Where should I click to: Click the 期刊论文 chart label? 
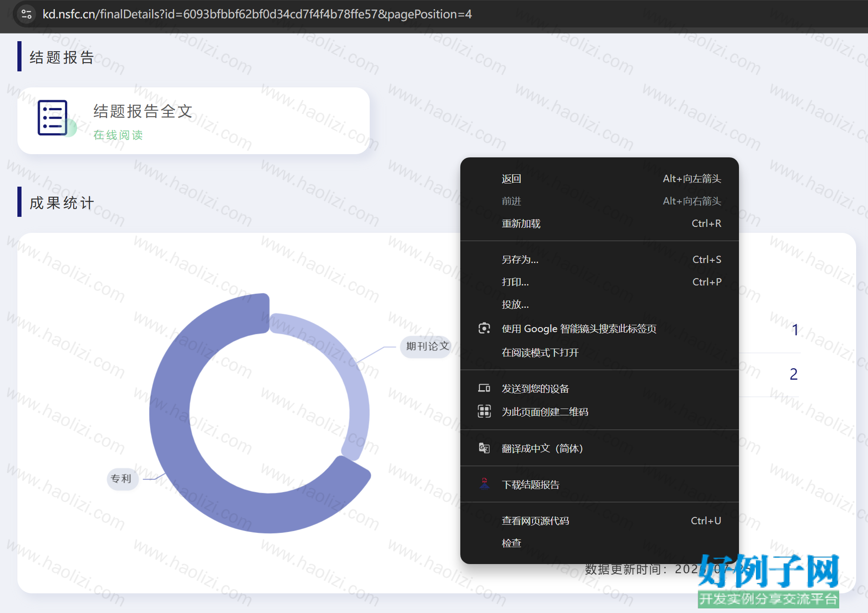[427, 346]
